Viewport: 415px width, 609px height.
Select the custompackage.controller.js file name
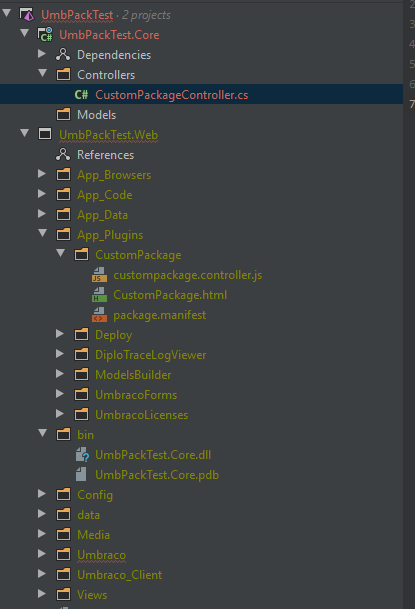(x=188, y=275)
